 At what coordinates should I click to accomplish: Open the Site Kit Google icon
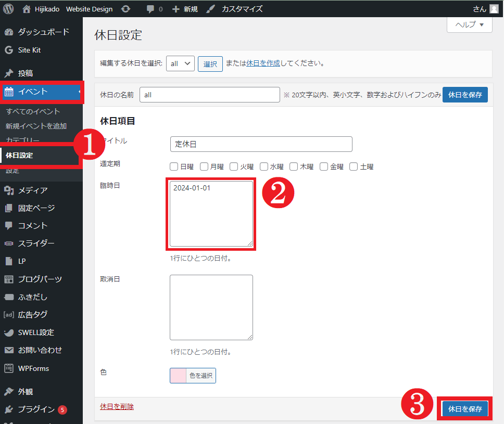tap(8, 50)
